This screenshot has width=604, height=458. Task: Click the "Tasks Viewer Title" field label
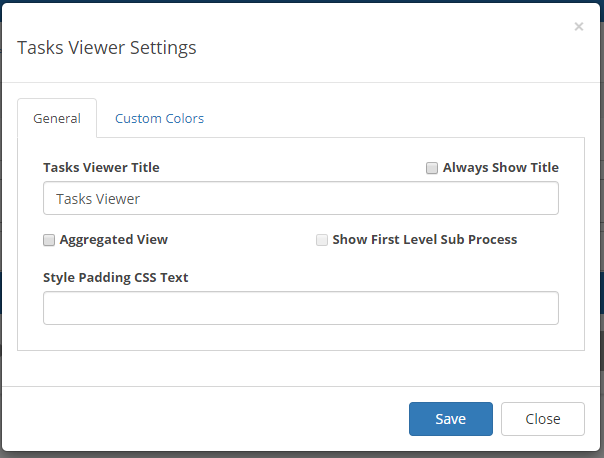click(x=101, y=168)
